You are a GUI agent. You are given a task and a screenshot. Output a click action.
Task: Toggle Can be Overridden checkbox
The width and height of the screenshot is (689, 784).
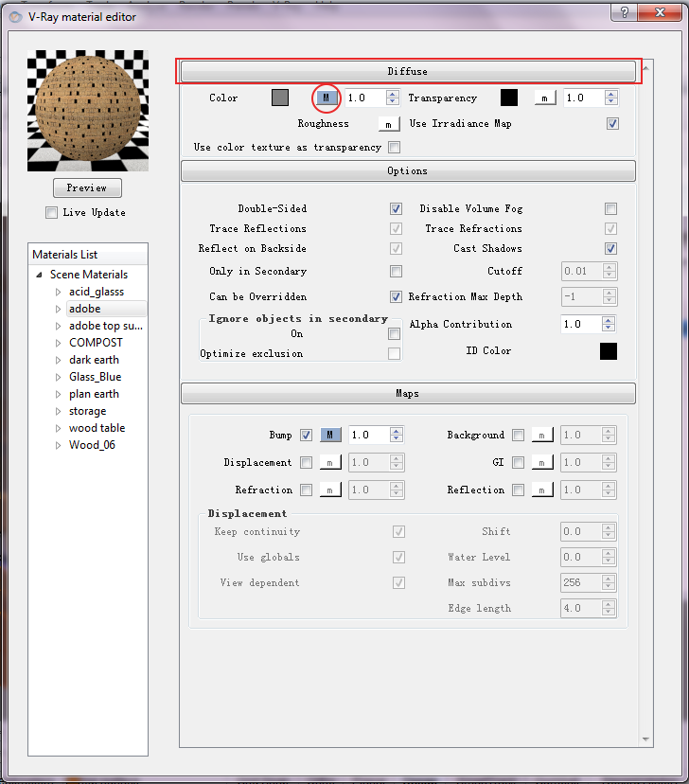click(397, 297)
